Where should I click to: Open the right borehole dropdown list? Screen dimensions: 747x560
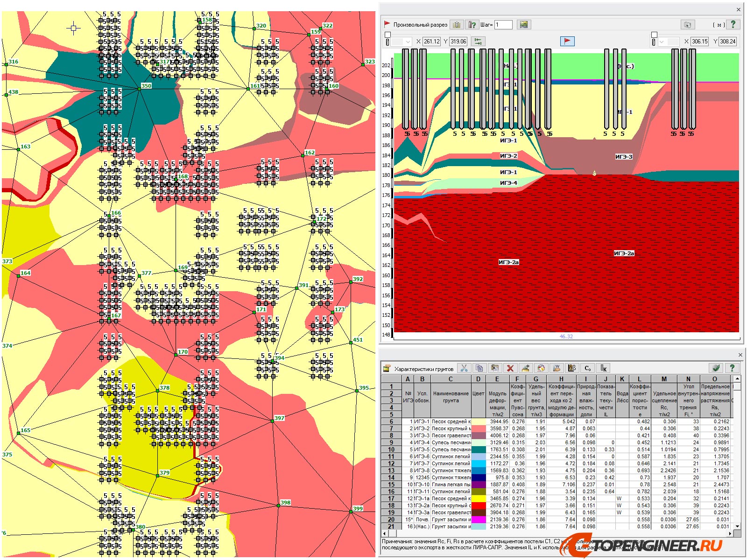[662, 42]
